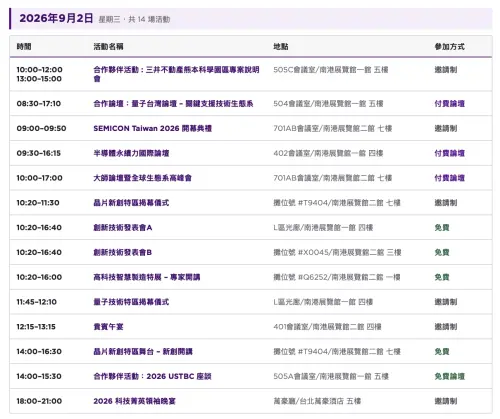Select location 505A會議室/南港展覽館一館 五樓
The image size is (500, 419).
click(x=331, y=376)
